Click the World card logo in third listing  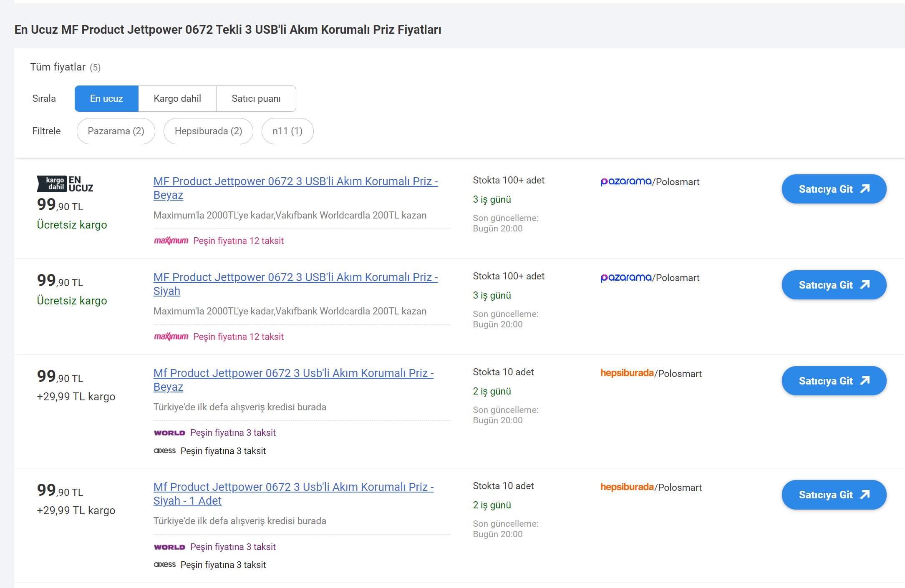tap(169, 433)
